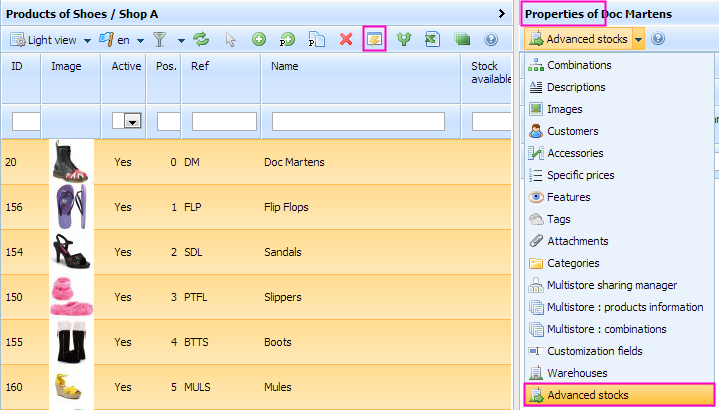This screenshot has height=410, width=719.
Task: Click the BTTS reference cell
Action: pos(196,342)
